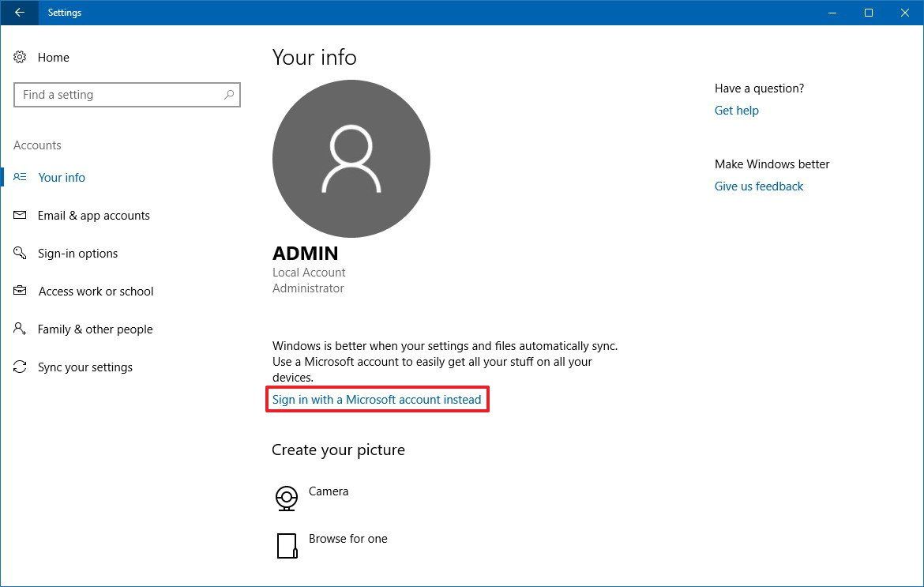Click the ADMIN account avatar picture
924x587 pixels.
coord(351,158)
